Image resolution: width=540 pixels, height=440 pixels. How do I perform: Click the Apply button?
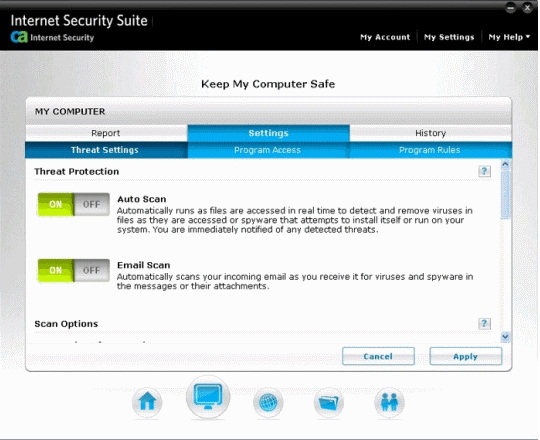click(466, 356)
